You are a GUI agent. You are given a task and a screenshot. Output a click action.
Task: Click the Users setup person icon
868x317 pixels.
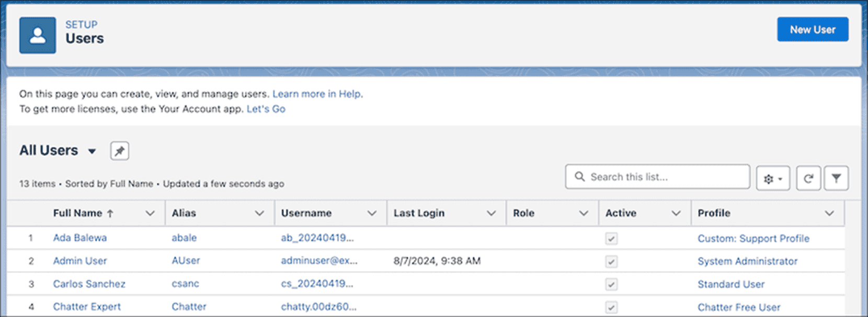(38, 36)
